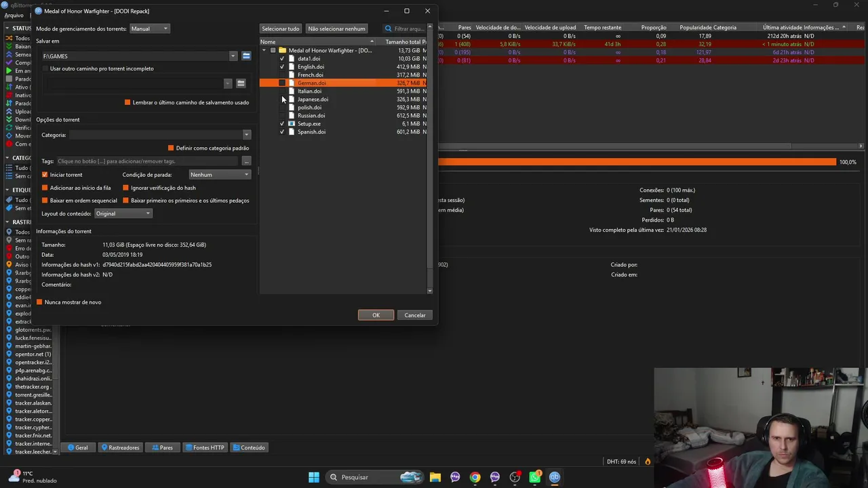Click the Spanish.doi file icon
Viewport: 868px width, 488px height.
click(x=292, y=131)
